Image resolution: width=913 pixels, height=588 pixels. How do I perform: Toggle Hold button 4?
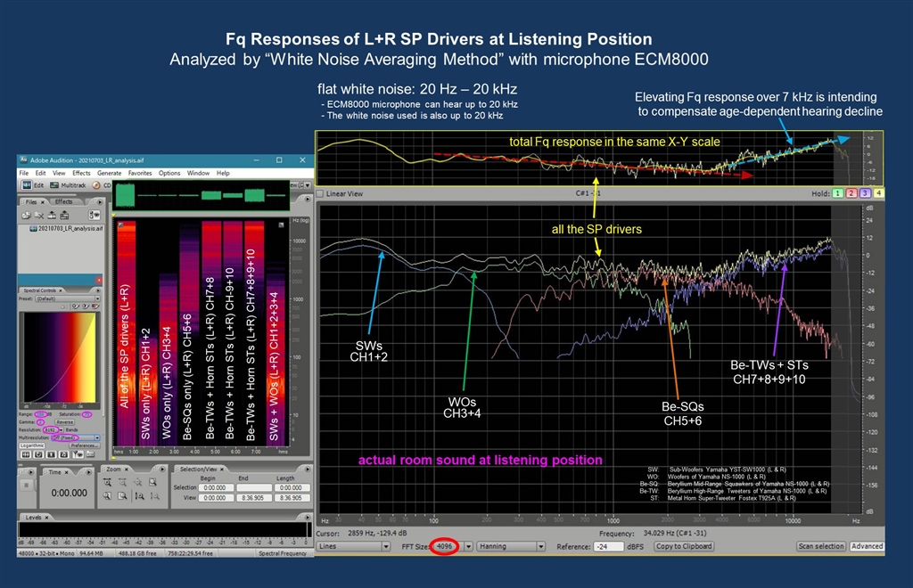pos(878,193)
